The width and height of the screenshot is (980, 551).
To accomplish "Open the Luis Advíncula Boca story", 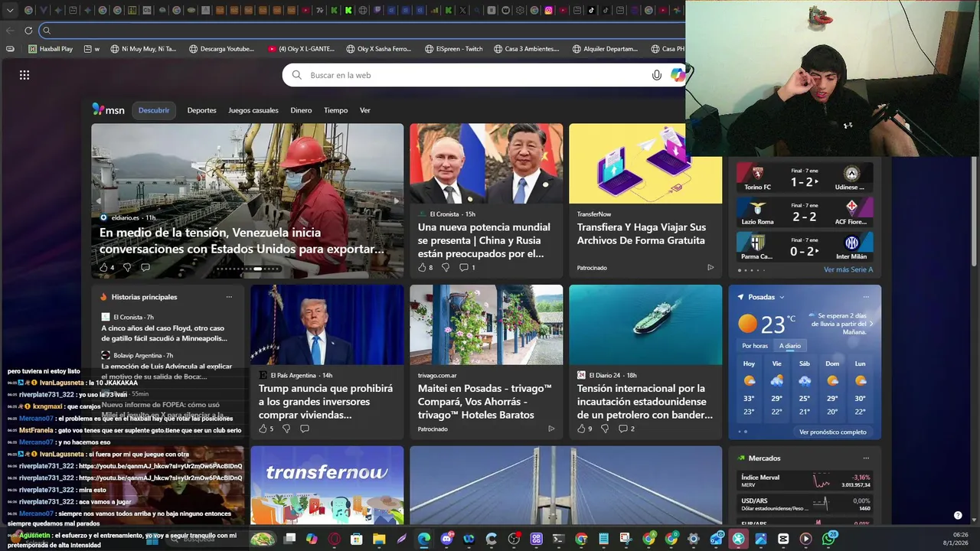I will click(x=167, y=371).
